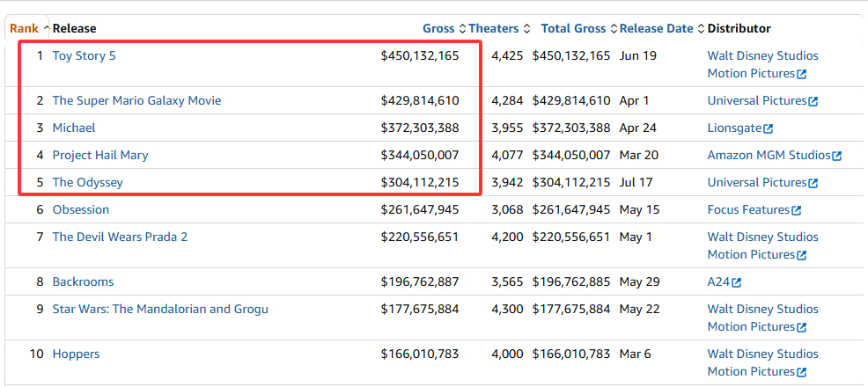Click release date May 22
868x387 pixels.
[639, 309]
